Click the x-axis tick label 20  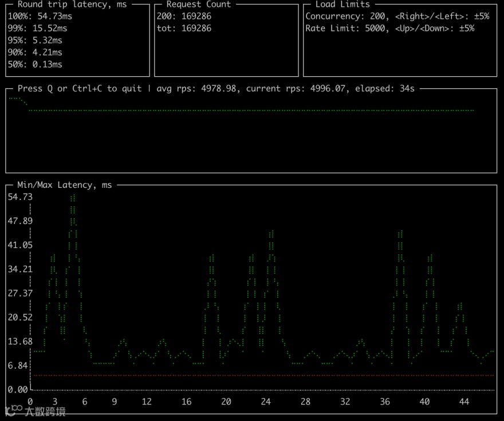tap(226, 402)
